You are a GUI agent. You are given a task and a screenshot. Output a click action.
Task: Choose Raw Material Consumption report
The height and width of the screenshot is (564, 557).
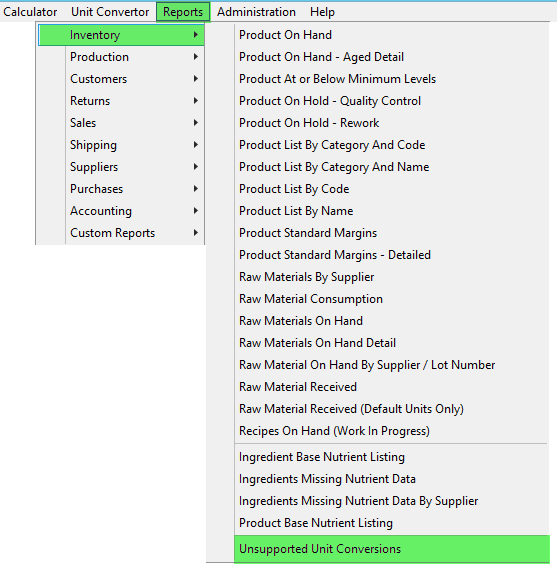392,299
